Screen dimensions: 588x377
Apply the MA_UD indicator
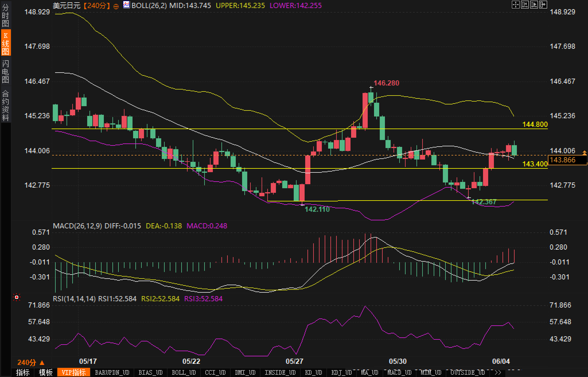pyautogui.click(x=369, y=372)
